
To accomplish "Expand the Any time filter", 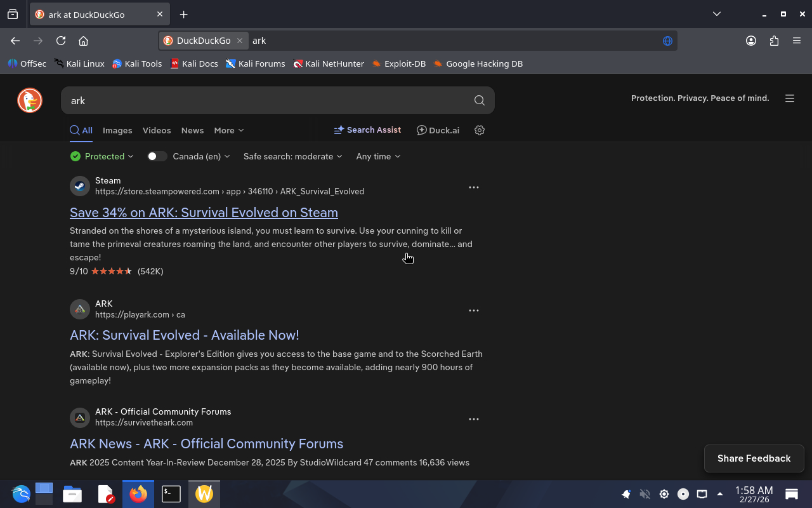I will click(378, 156).
